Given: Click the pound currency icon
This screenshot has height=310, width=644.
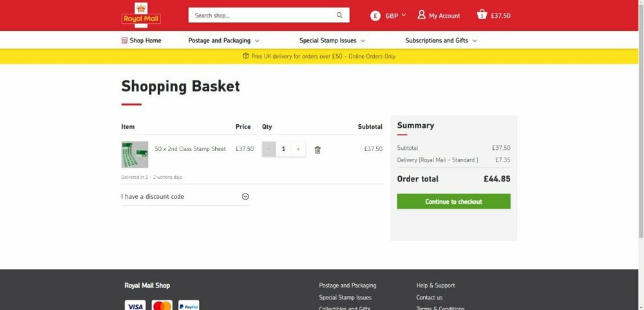Looking at the screenshot, I should (375, 15).
